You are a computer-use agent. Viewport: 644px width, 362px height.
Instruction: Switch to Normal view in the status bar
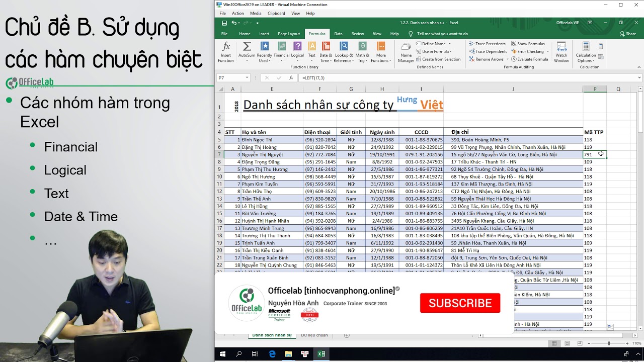coord(554,343)
